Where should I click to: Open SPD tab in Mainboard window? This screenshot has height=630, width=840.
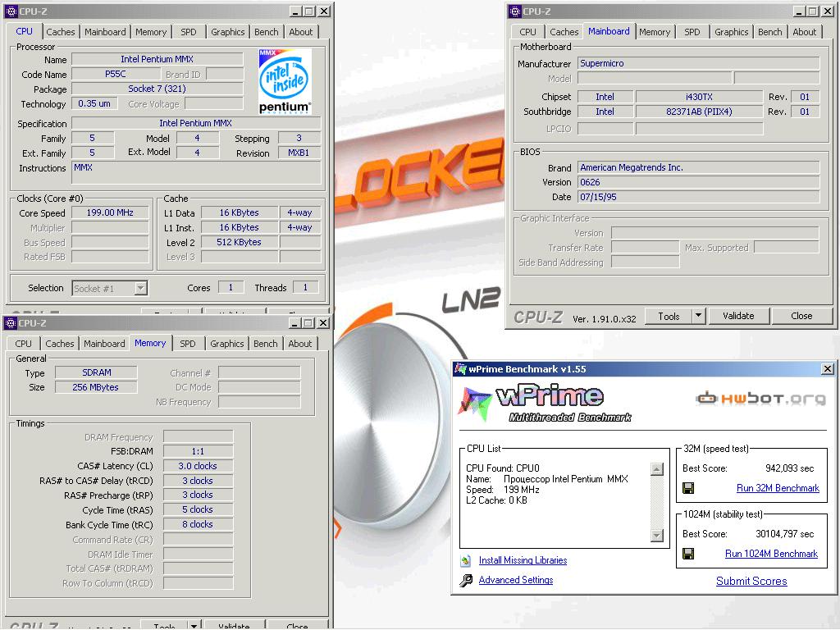[x=692, y=32]
